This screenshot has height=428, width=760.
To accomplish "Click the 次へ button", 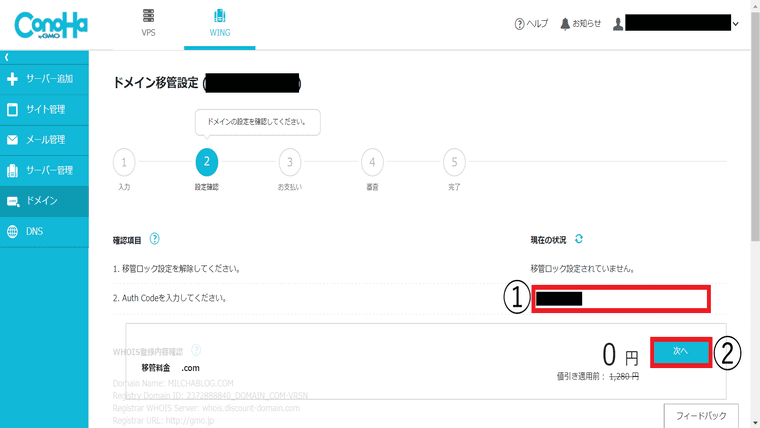I will click(x=681, y=352).
